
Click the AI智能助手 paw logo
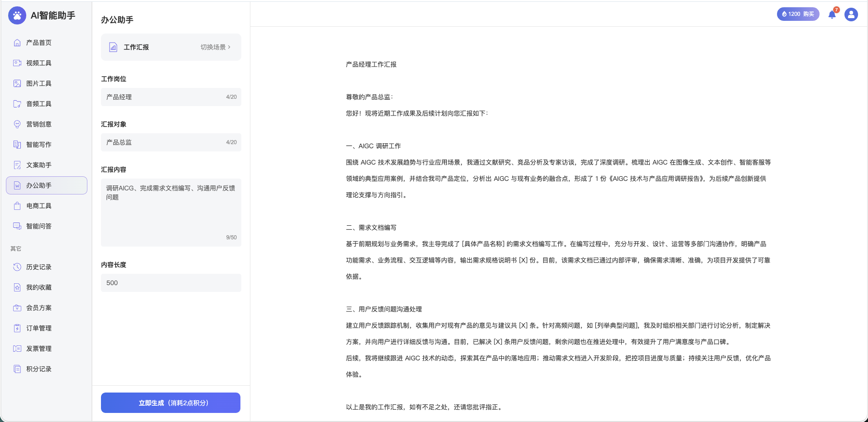click(x=17, y=15)
